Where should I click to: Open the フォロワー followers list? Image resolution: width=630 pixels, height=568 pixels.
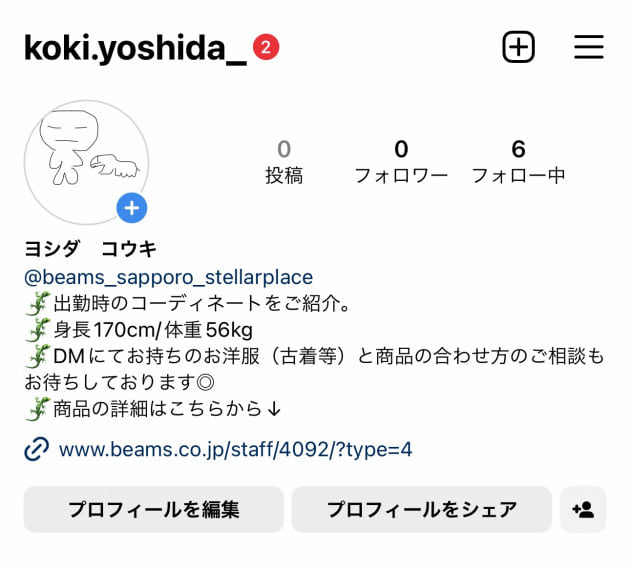tap(401, 162)
